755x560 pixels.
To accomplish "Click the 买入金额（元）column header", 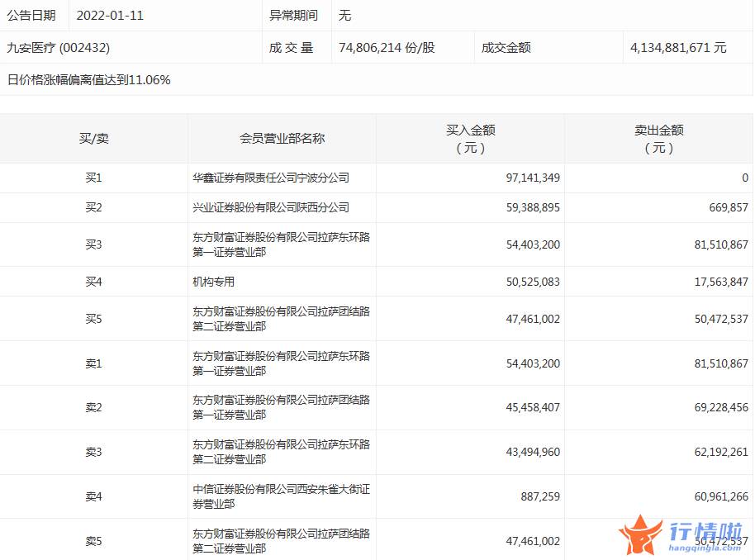I will (471, 139).
